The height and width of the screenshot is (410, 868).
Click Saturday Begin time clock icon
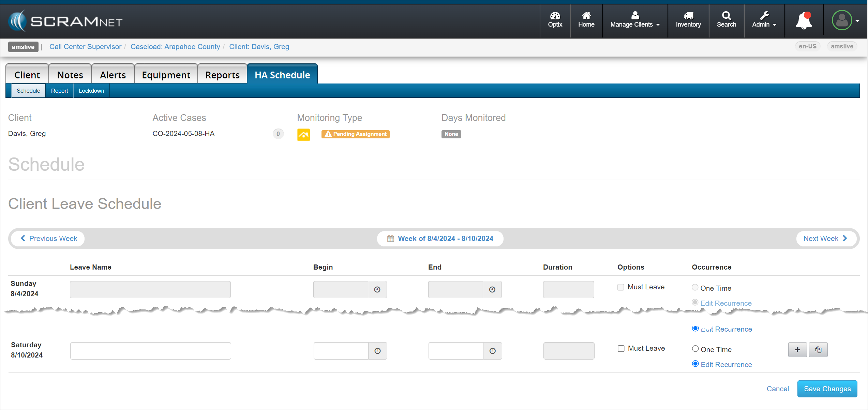point(377,351)
